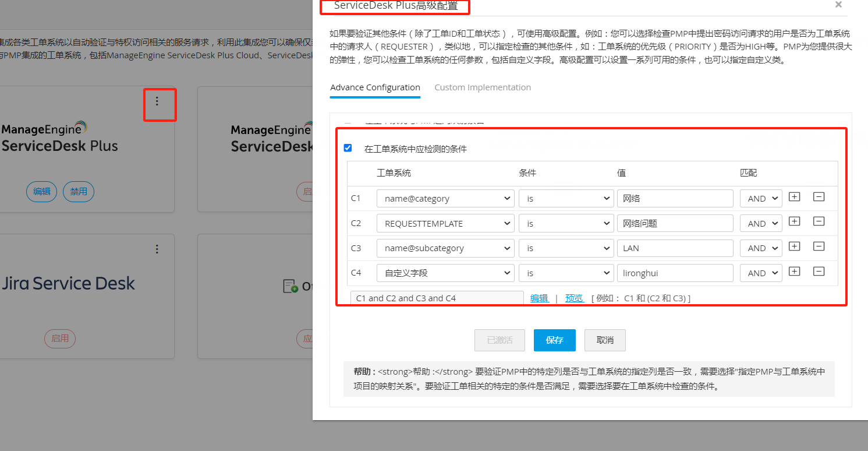
Task: Click the 禁用 button on ServiceDesk Plus card
Action: click(79, 192)
